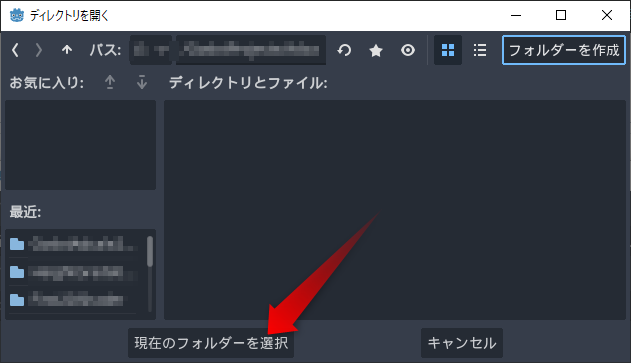Click the キャンセル button
This screenshot has width=631, height=363.
point(462,343)
